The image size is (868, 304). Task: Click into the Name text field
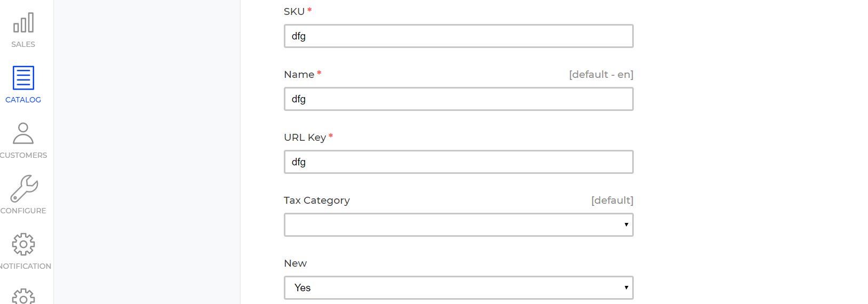tap(459, 99)
